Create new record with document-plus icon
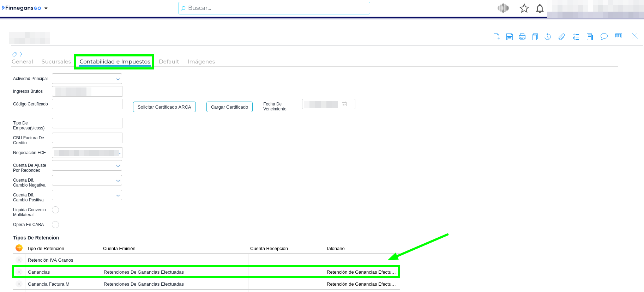The height and width of the screenshot is (292, 644). pos(496,37)
